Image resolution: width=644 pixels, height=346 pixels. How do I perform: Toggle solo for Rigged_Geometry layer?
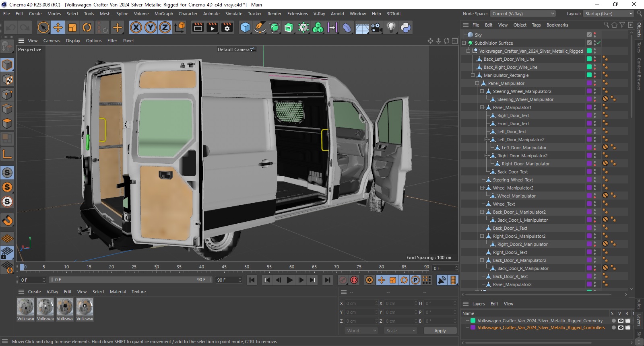(x=613, y=321)
